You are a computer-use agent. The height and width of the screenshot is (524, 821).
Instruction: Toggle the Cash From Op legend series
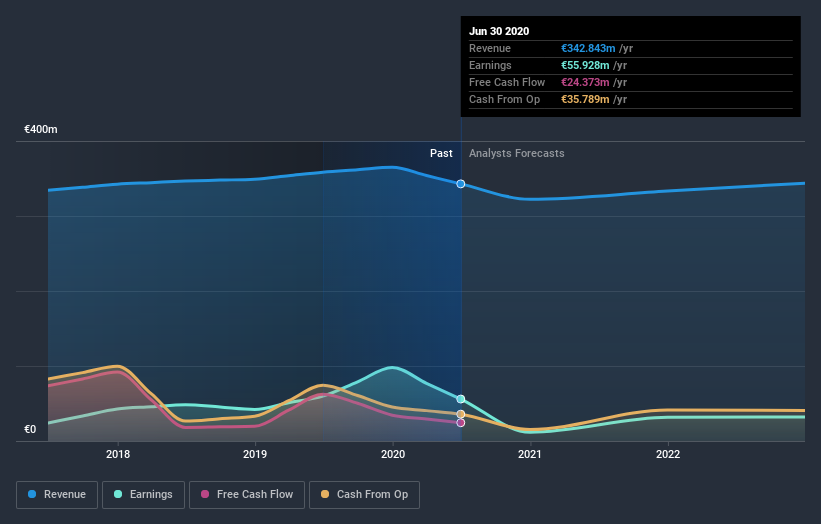(x=364, y=495)
